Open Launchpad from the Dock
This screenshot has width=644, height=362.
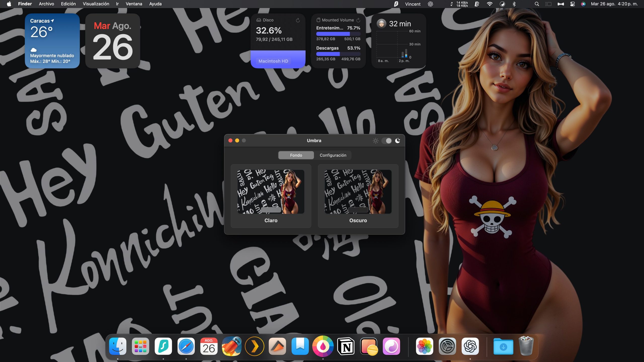pyautogui.click(x=140, y=346)
